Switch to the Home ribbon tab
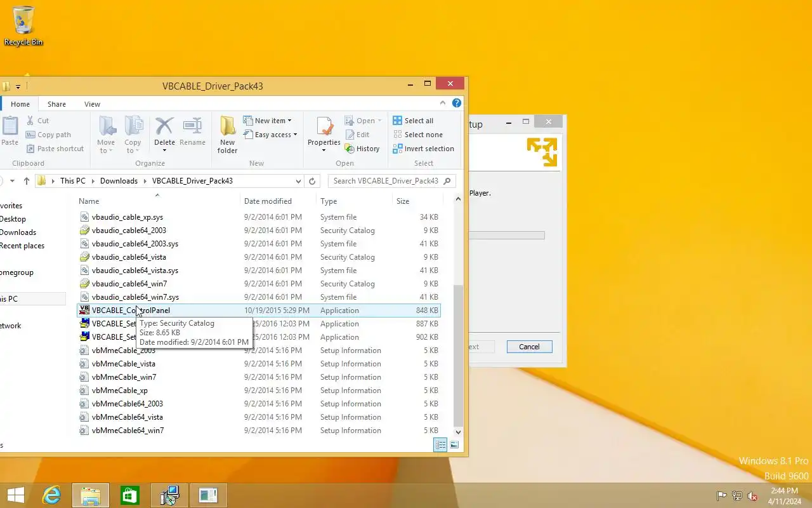 click(x=20, y=104)
